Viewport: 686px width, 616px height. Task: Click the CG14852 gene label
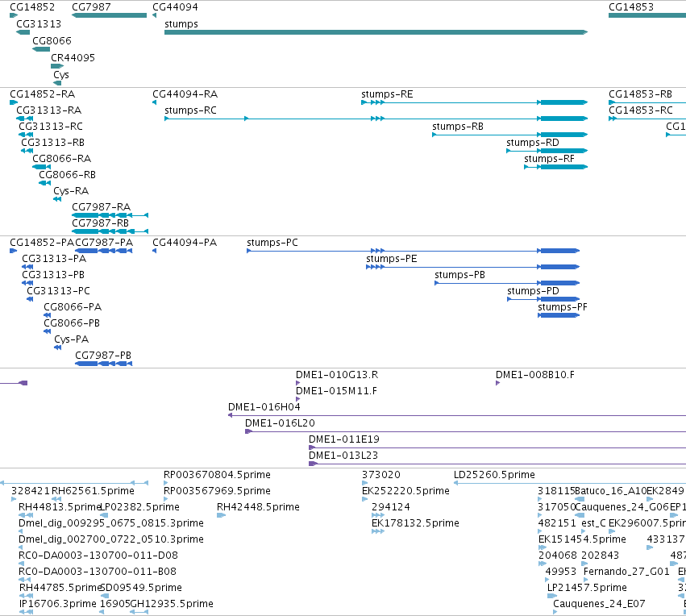point(32,7)
